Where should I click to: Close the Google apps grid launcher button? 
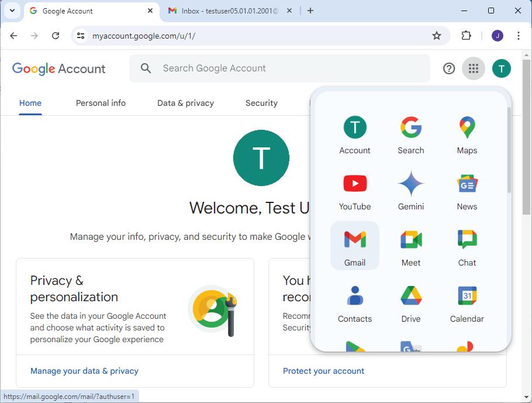pos(474,68)
